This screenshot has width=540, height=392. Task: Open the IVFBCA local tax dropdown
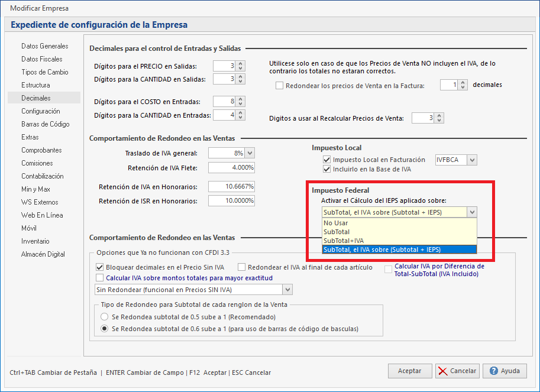471,160
